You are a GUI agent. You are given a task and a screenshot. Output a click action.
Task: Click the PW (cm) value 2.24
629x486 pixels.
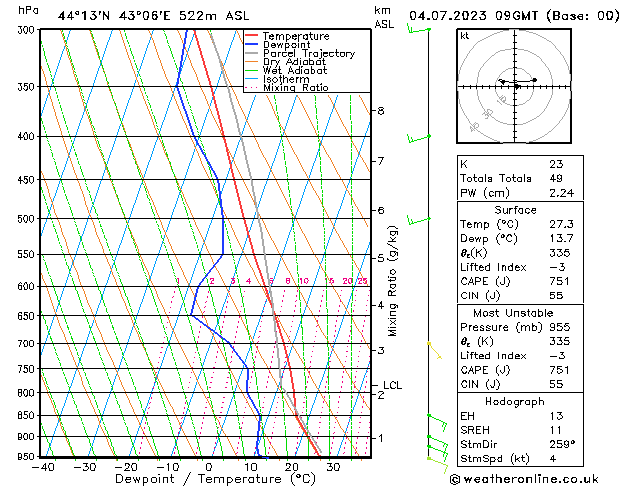[x=561, y=193]
